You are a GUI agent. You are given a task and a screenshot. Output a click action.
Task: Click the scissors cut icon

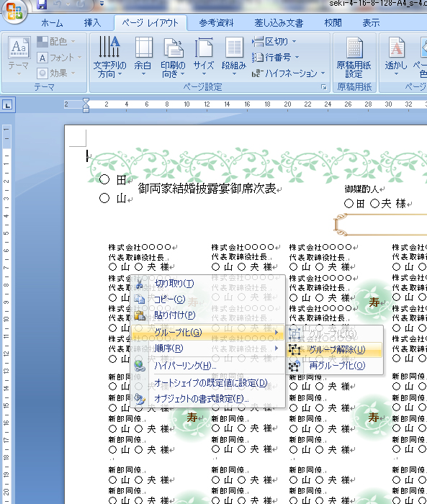[139, 284]
